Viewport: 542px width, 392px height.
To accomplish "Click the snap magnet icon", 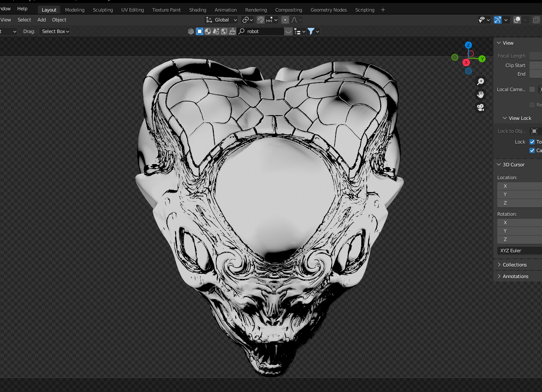I will coord(261,20).
